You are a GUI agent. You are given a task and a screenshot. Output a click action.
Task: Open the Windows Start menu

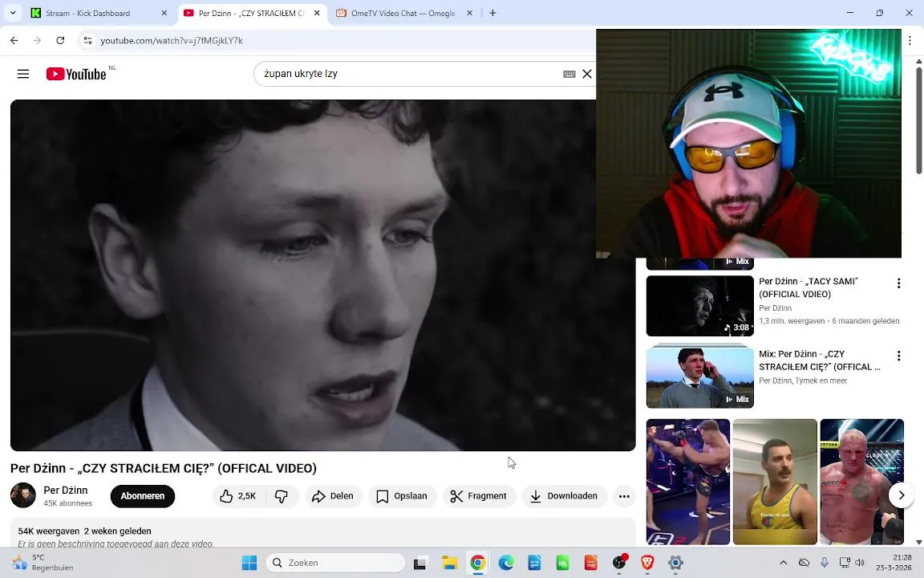click(249, 563)
